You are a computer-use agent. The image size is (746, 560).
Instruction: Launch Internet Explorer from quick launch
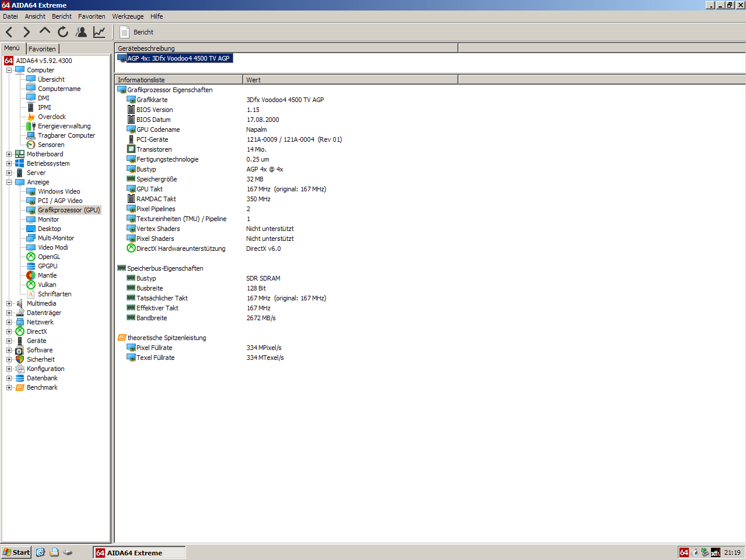pyautogui.click(x=40, y=552)
